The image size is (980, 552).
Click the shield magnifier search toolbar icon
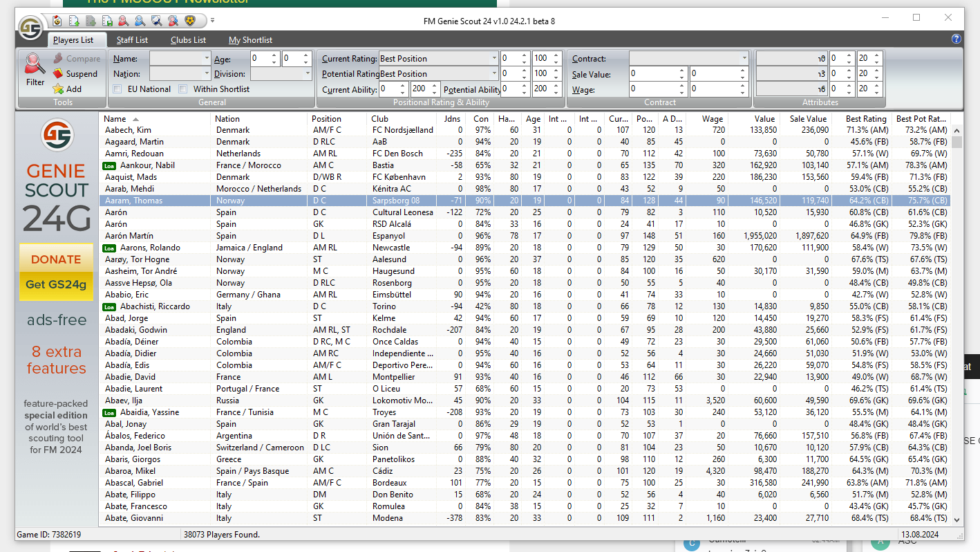point(157,20)
